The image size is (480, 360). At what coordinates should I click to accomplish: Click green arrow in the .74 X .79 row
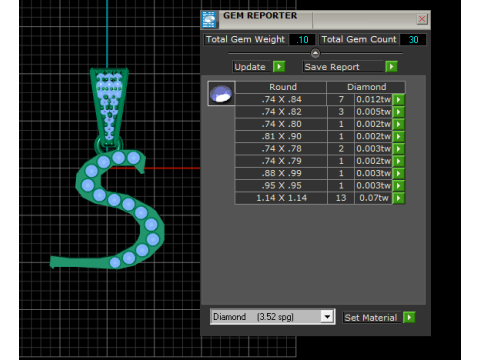tap(398, 161)
